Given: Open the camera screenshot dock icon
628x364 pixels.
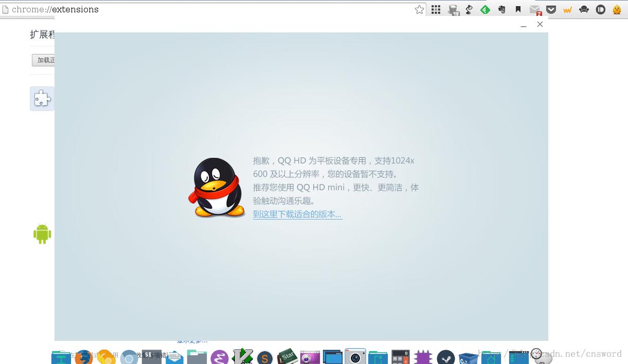Looking at the screenshot, I should [355, 356].
